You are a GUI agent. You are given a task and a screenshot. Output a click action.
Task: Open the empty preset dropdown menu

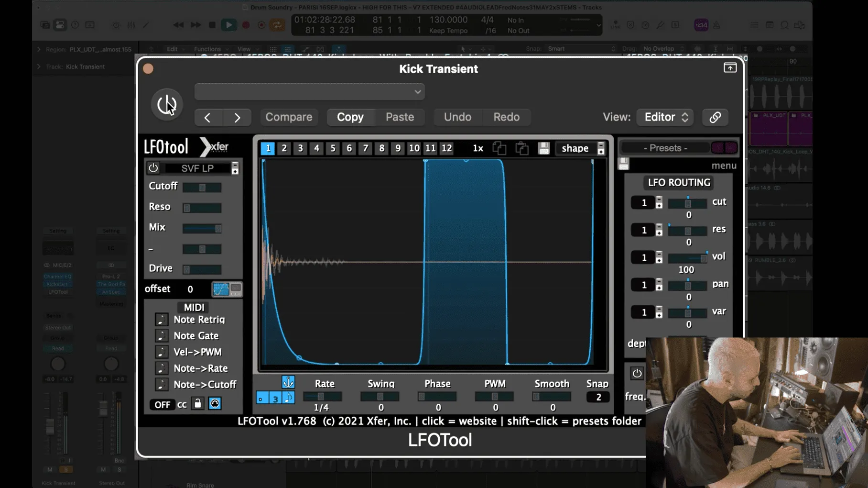tap(310, 92)
